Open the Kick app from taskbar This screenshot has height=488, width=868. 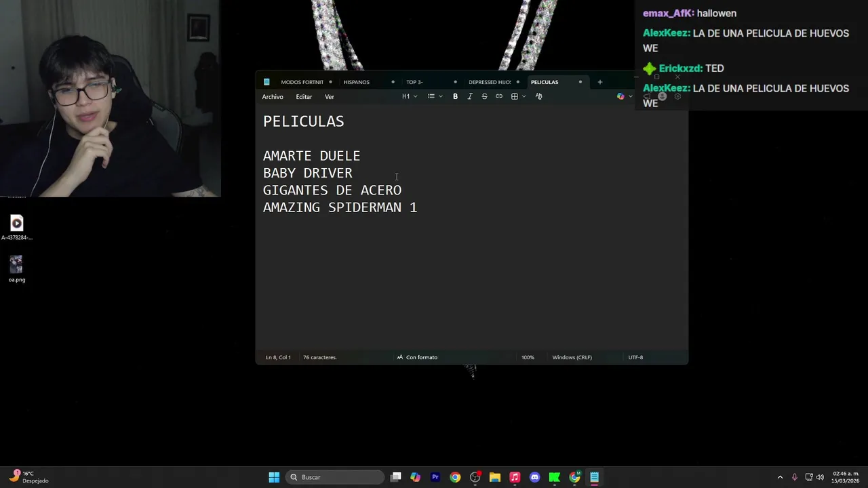coord(555,477)
